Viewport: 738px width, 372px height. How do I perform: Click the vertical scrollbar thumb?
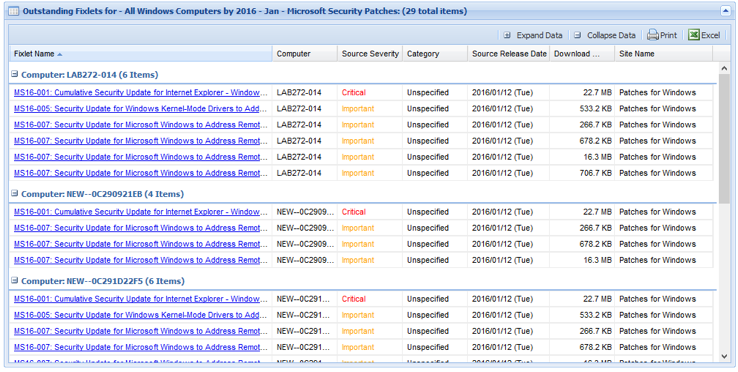coord(724,139)
